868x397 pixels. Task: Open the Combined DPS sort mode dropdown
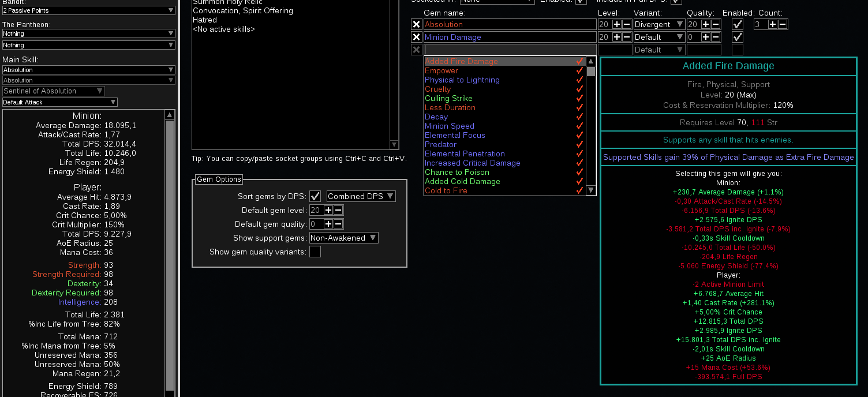pyautogui.click(x=361, y=196)
